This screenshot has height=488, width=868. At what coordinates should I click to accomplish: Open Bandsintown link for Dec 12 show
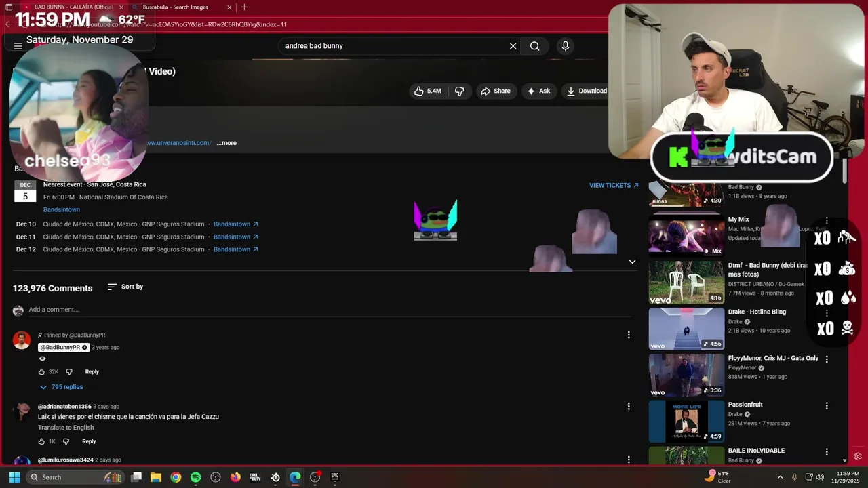(x=236, y=249)
